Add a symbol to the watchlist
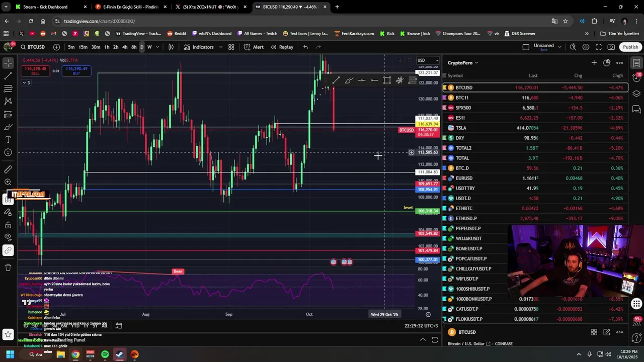The image size is (644, 362). (594, 63)
